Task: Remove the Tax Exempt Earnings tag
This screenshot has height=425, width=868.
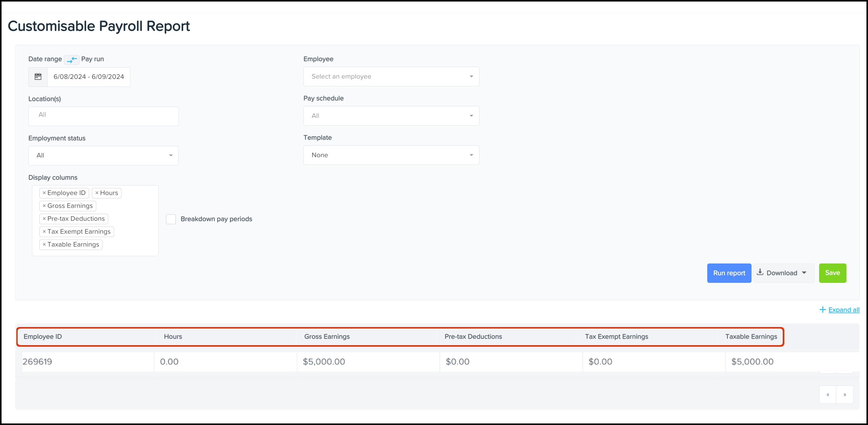Action: click(x=44, y=231)
